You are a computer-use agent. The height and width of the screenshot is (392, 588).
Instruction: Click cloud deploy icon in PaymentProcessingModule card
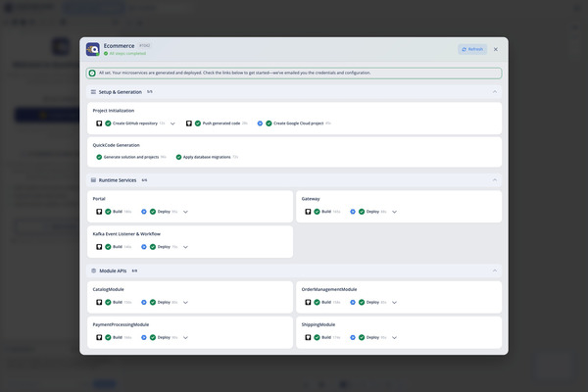144,337
